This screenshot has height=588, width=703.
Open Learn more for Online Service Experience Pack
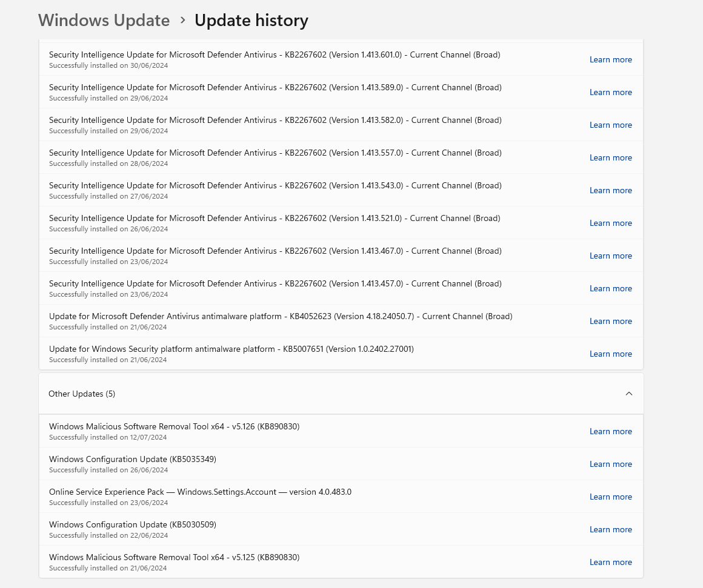611,497
